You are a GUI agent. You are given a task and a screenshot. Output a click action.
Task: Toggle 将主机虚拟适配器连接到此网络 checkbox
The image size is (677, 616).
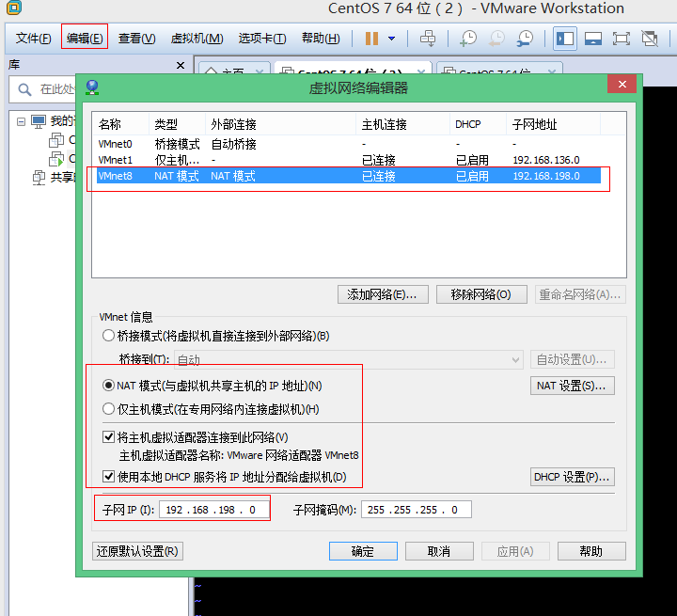[x=108, y=437]
